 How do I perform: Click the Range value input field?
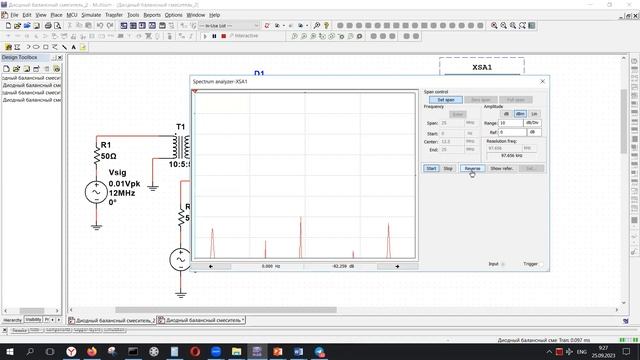click(x=511, y=123)
